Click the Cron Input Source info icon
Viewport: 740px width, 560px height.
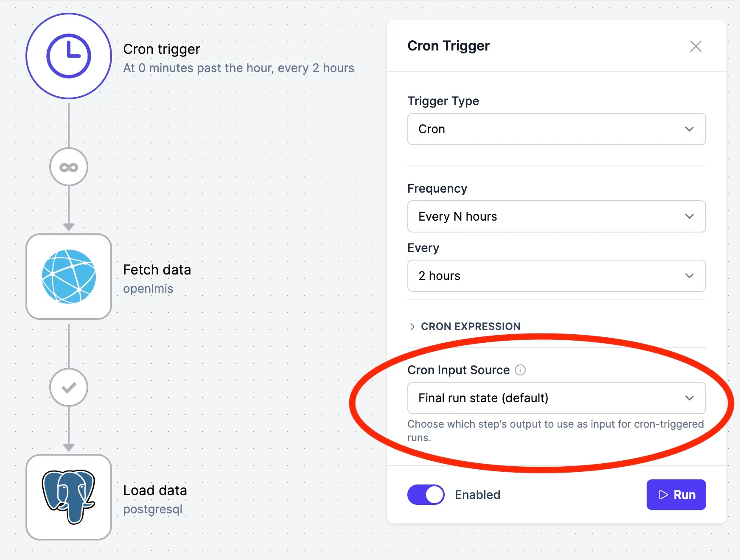click(520, 370)
